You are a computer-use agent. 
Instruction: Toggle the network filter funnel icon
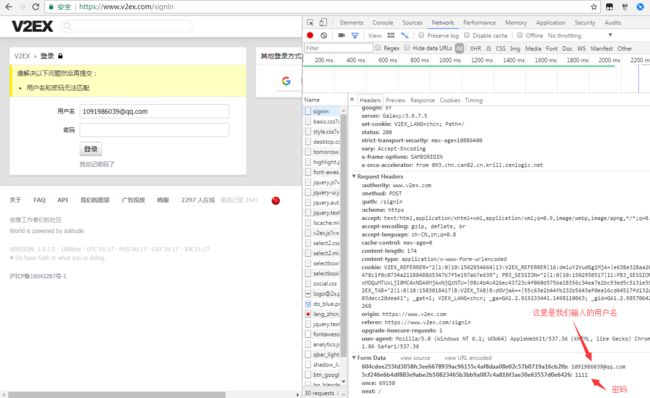click(x=355, y=36)
